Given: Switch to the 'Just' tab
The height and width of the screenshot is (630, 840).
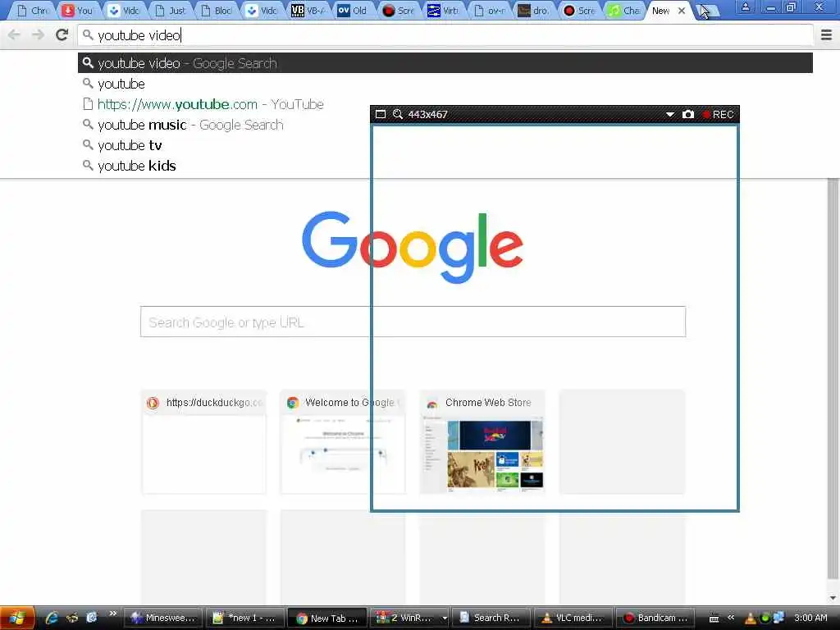Looking at the screenshot, I should [x=171, y=11].
